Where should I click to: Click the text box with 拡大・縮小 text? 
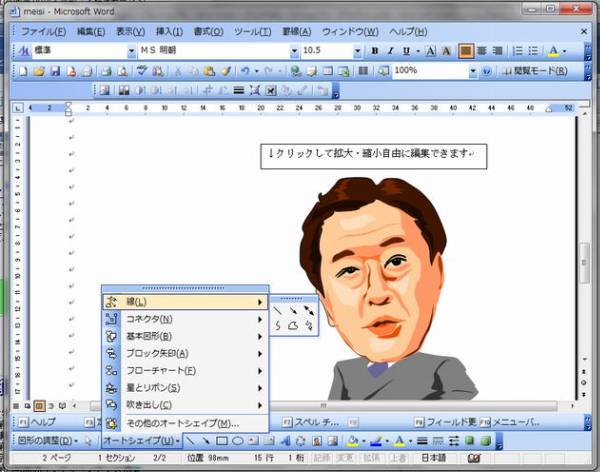(x=374, y=156)
